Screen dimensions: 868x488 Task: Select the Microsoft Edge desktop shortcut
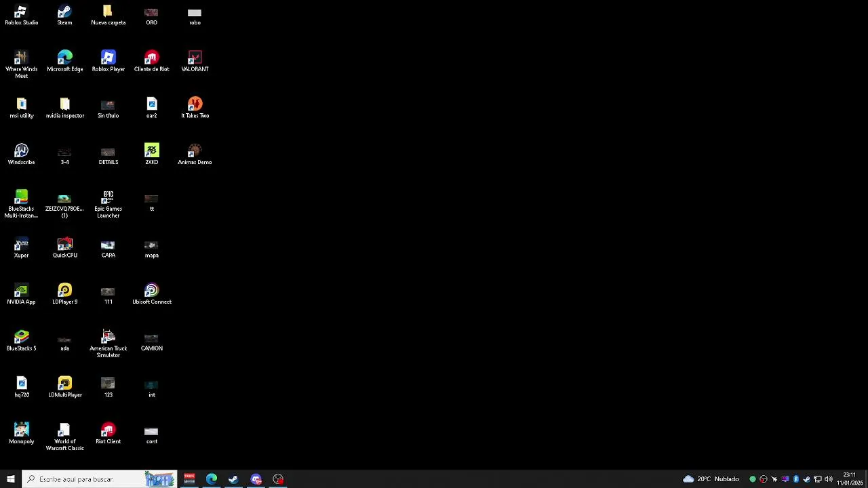(x=64, y=62)
